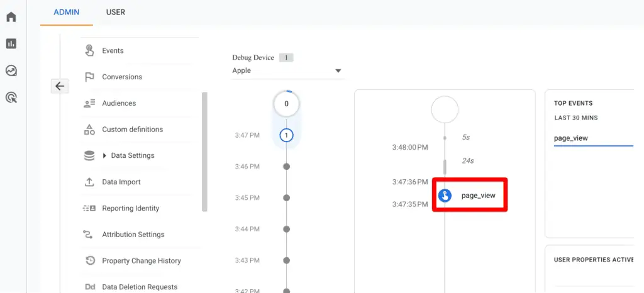Select the 3:44 PM minute dot
Screen dimensions: 644x293
(287, 229)
